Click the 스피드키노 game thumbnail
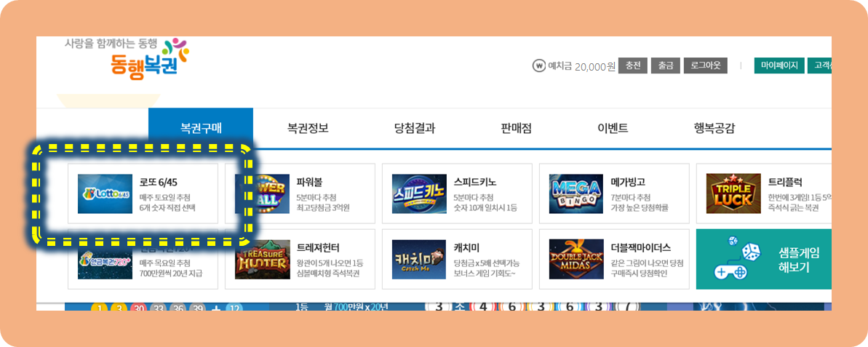The height and width of the screenshot is (347, 868). pyautogui.click(x=419, y=194)
